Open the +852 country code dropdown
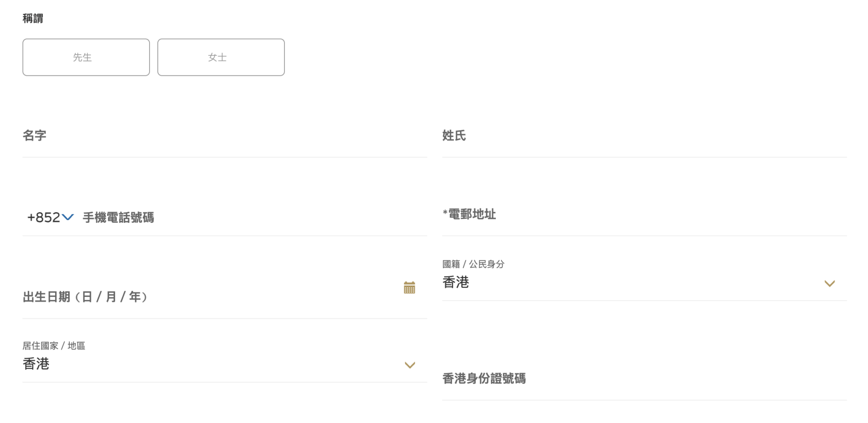This screenshot has height=423, width=868. [50, 217]
